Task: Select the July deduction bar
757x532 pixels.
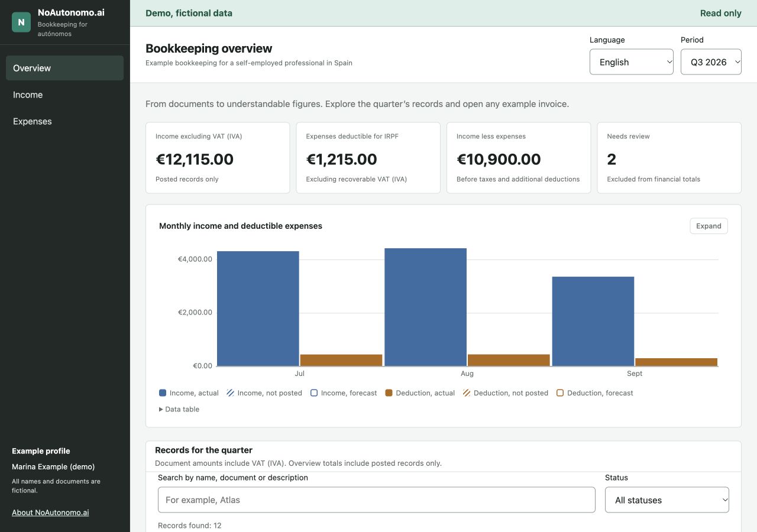Action: 341,360
